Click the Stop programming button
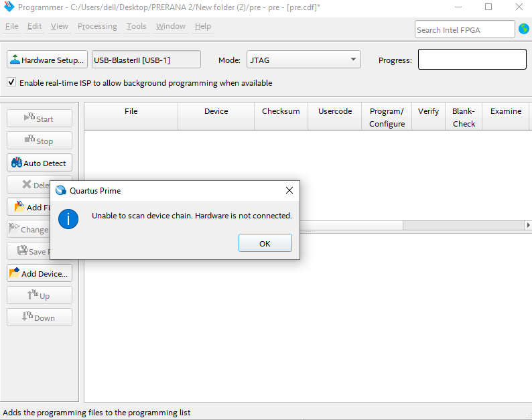This screenshot has width=532, height=420. pyautogui.click(x=40, y=141)
